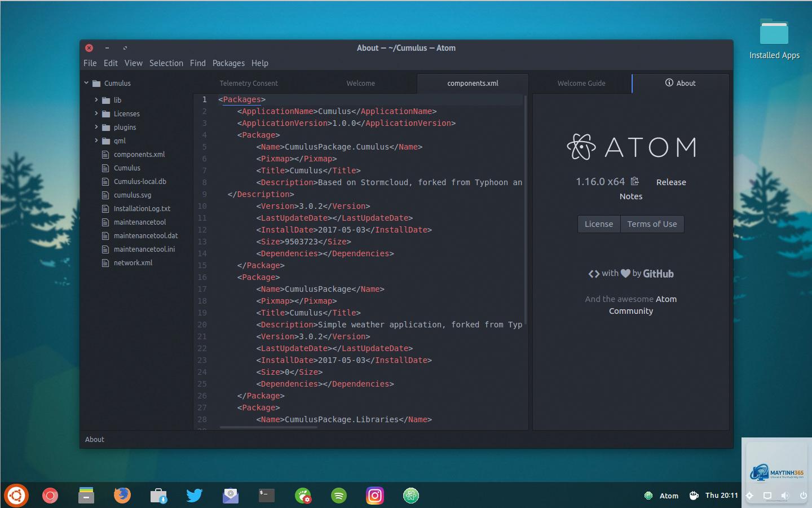Open maintenancetool.dat in the tree view
The height and width of the screenshot is (508, 812).
pyautogui.click(x=145, y=235)
